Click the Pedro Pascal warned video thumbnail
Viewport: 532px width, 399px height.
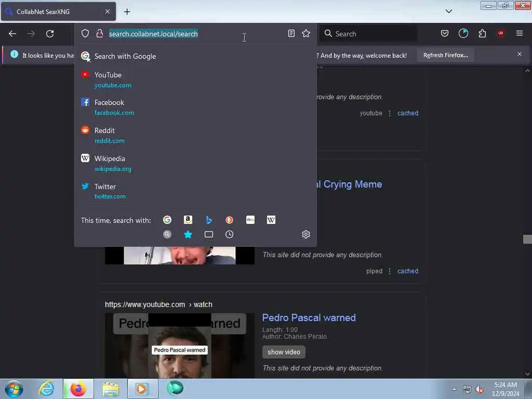(x=179, y=345)
